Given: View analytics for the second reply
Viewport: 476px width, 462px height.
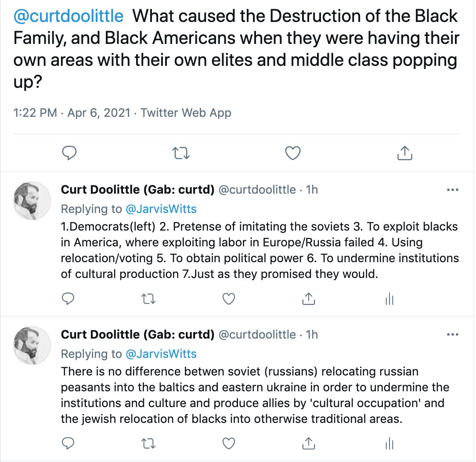Looking at the screenshot, I should pyautogui.click(x=389, y=444).
